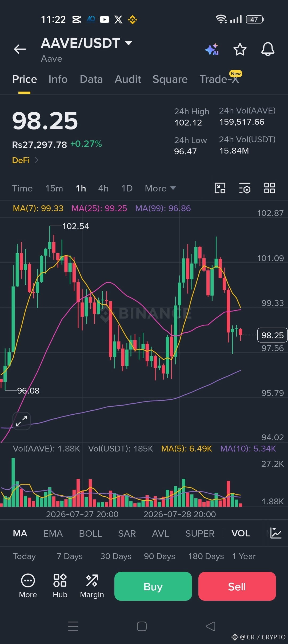
Task: Tap MA(7): 99.33 legend label
Action: tap(38, 208)
